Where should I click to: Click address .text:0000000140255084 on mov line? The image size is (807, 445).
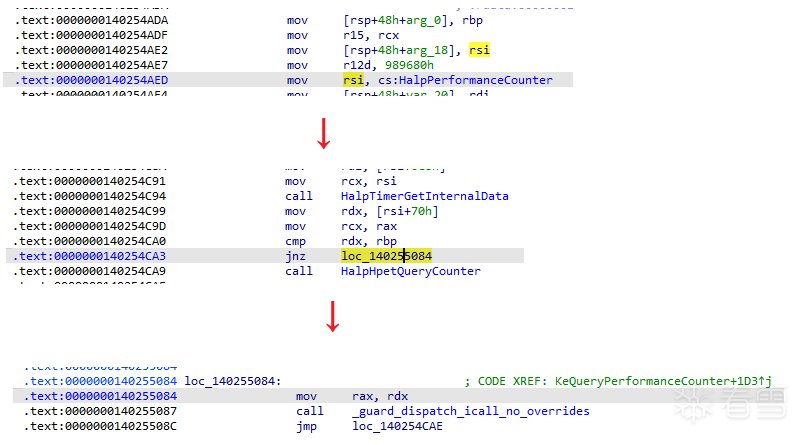point(100,396)
